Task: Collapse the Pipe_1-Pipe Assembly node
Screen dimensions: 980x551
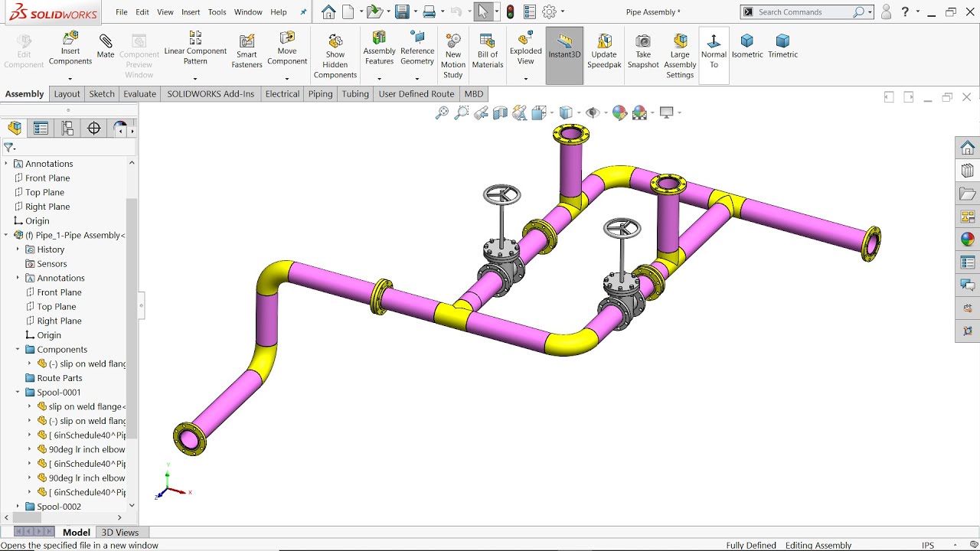Action: click(x=6, y=235)
